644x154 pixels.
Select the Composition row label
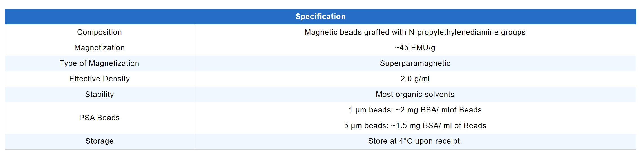tap(99, 32)
